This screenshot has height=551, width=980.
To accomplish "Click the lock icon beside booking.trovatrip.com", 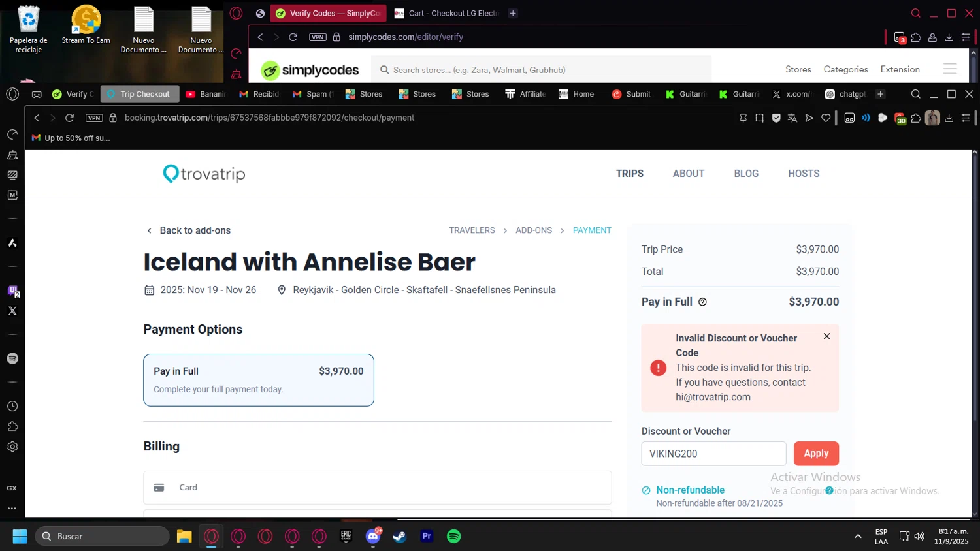I will (x=113, y=118).
